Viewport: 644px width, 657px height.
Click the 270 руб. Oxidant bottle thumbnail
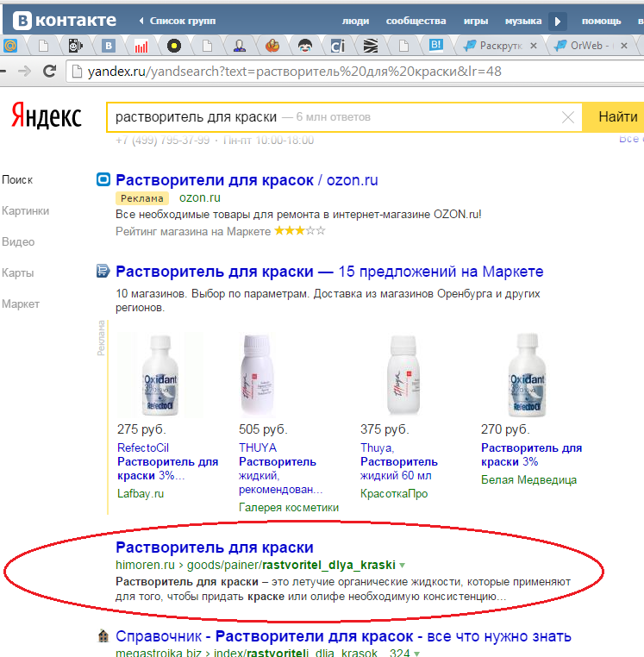pos(527,375)
